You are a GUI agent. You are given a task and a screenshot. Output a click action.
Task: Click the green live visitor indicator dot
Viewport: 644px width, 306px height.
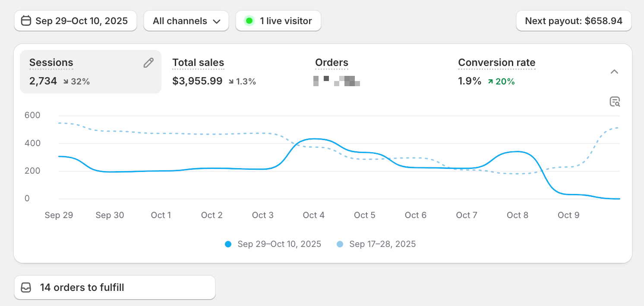(x=249, y=21)
